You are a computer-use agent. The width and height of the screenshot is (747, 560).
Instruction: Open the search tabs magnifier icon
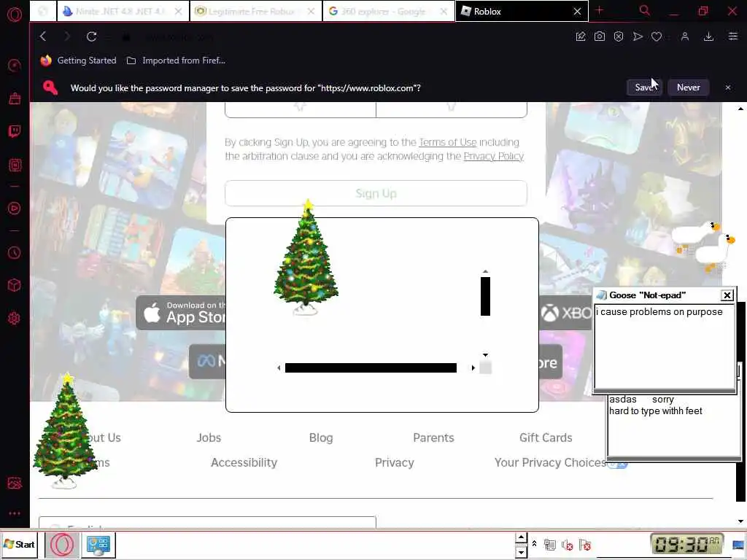pyautogui.click(x=645, y=10)
